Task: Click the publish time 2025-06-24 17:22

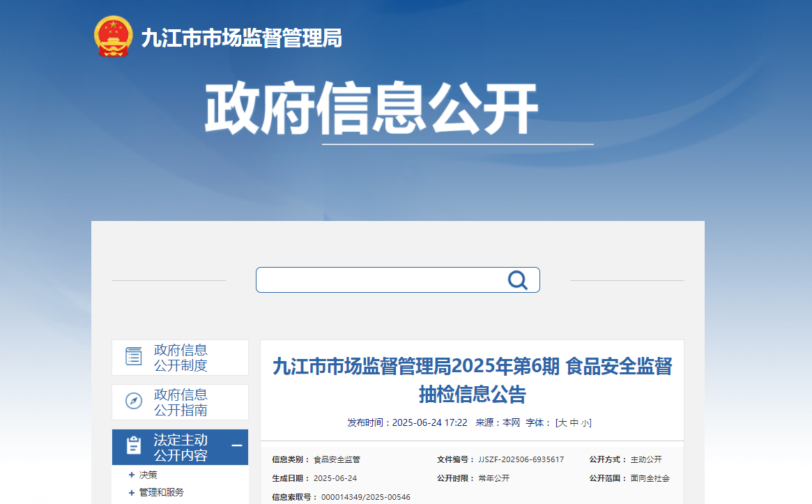Action: (430, 422)
